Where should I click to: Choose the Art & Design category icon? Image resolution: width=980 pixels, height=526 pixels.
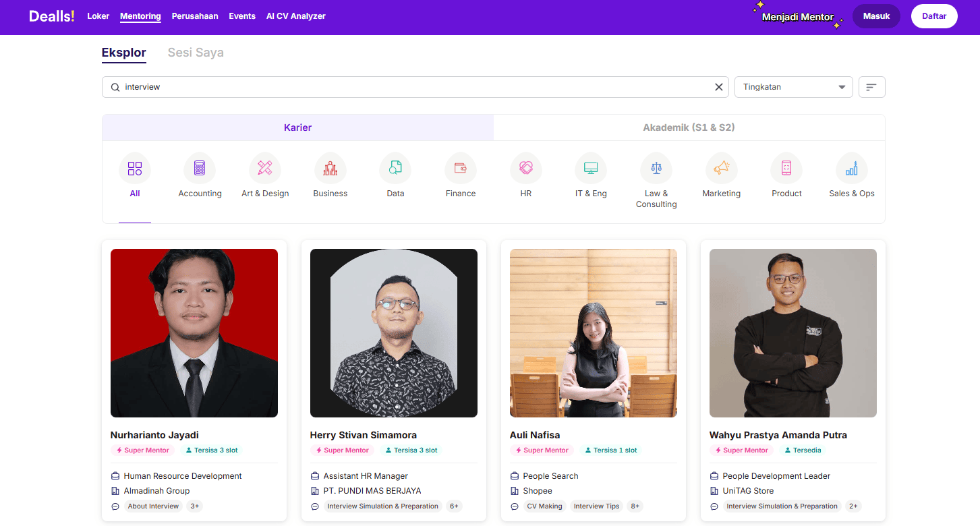(x=265, y=169)
